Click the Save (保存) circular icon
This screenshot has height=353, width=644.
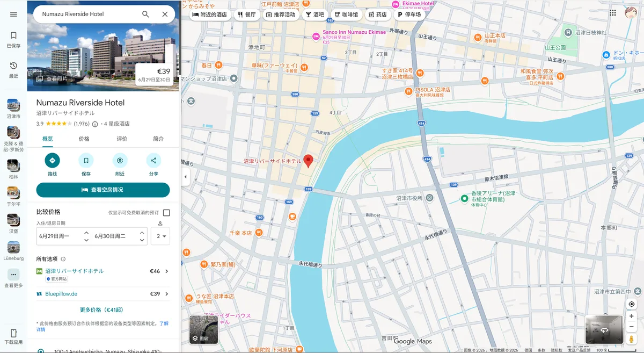(86, 161)
